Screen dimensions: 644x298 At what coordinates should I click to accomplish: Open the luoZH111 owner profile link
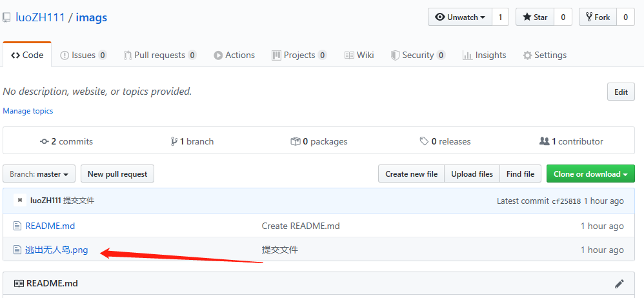click(40, 17)
